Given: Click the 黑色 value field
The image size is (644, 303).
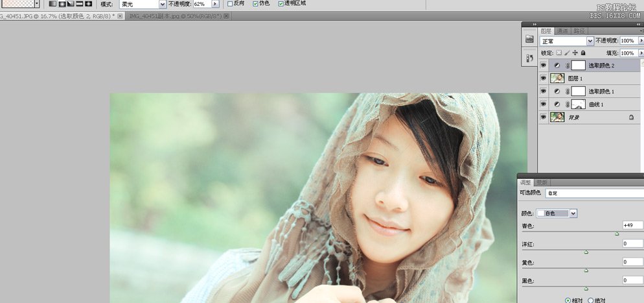Looking at the screenshot, I should 632,280.
